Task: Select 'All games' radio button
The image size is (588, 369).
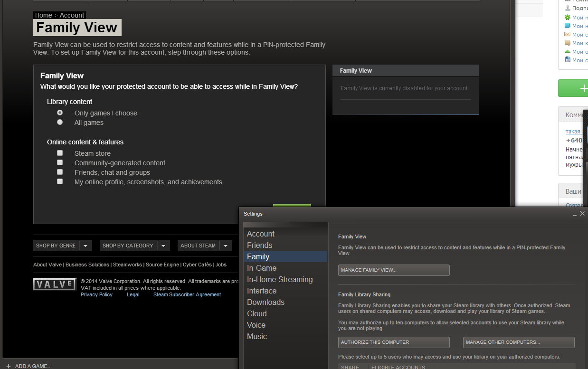Action: click(x=60, y=122)
